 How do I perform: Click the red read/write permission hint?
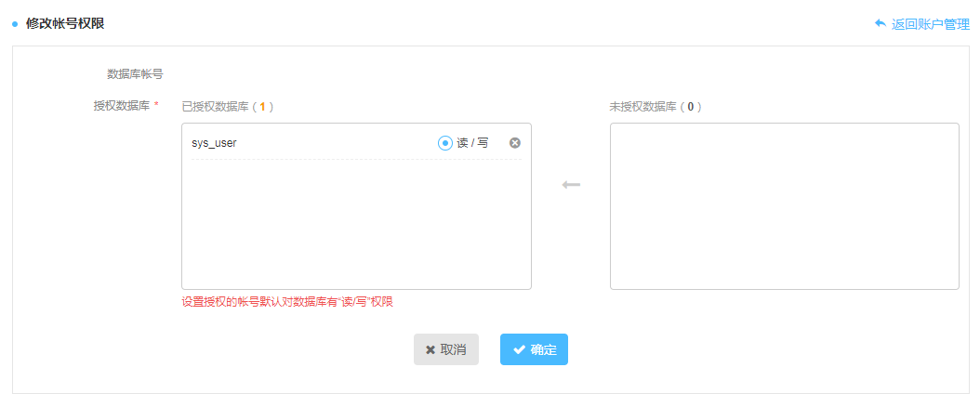[x=287, y=302]
